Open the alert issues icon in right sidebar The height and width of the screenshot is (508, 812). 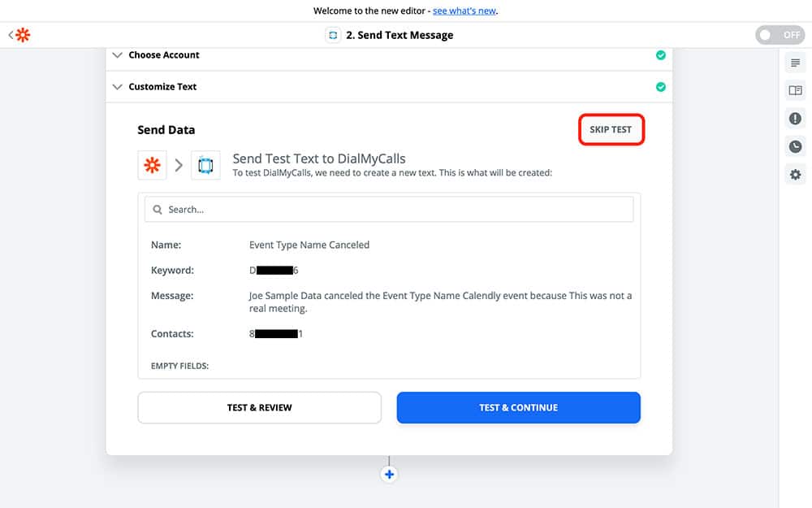click(795, 119)
